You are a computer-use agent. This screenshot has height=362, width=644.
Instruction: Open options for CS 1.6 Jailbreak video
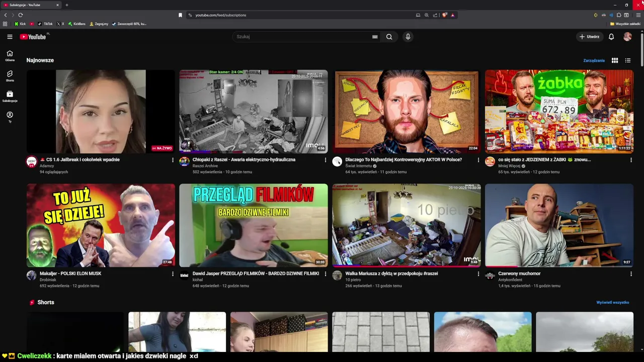point(173,160)
